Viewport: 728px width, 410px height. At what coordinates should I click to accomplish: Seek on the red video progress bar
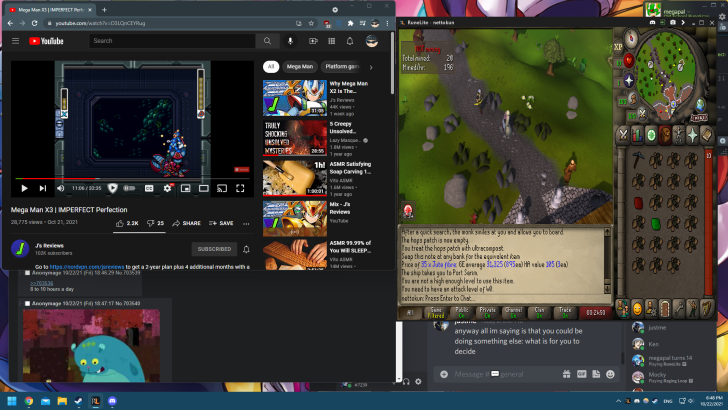(132, 178)
